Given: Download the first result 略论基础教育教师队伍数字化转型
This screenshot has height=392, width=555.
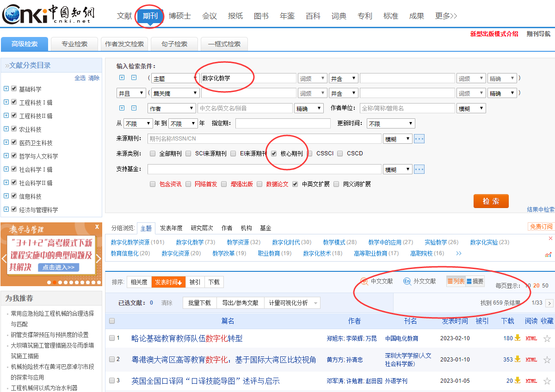Looking at the screenshot, I should tap(518, 338).
